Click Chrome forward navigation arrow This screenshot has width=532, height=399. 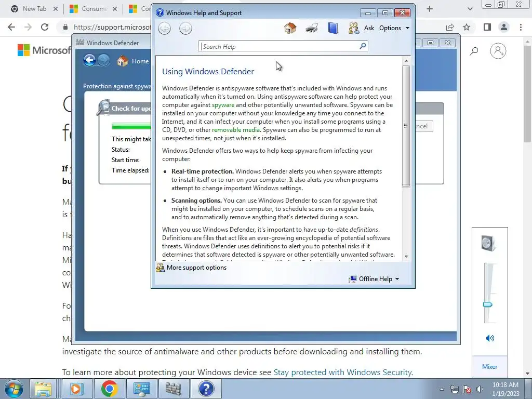coord(28,27)
